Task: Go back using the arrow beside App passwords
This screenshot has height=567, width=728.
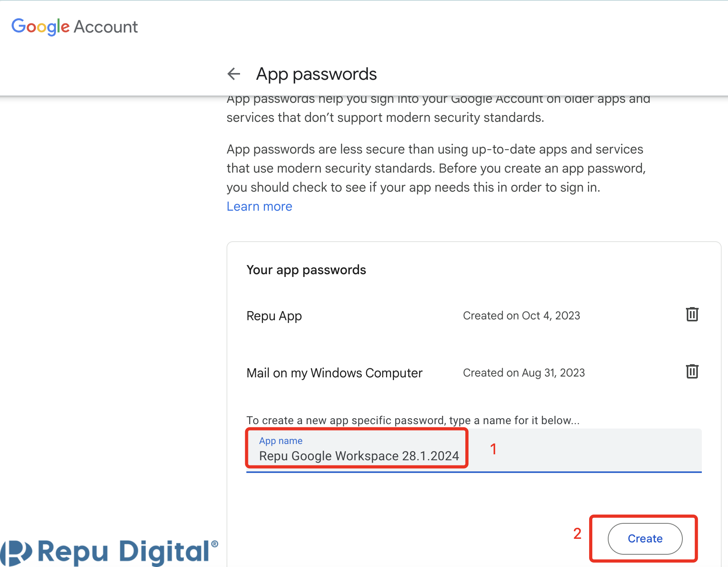Action: pyautogui.click(x=234, y=74)
